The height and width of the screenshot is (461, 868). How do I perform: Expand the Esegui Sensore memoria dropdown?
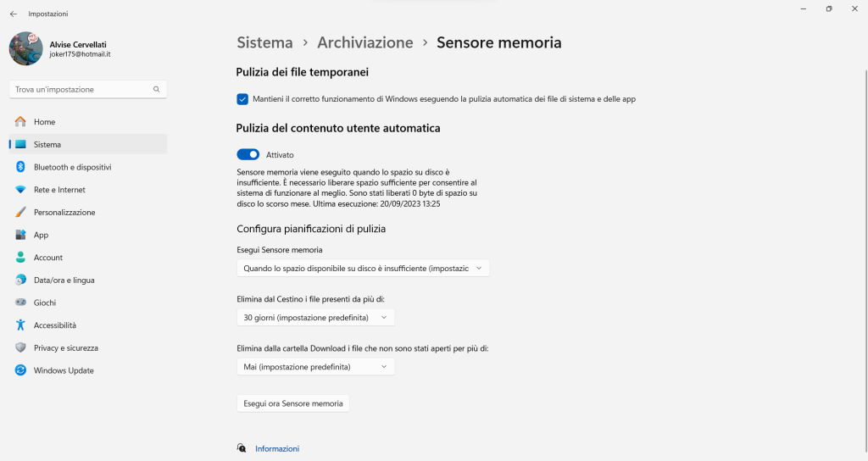(x=363, y=269)
